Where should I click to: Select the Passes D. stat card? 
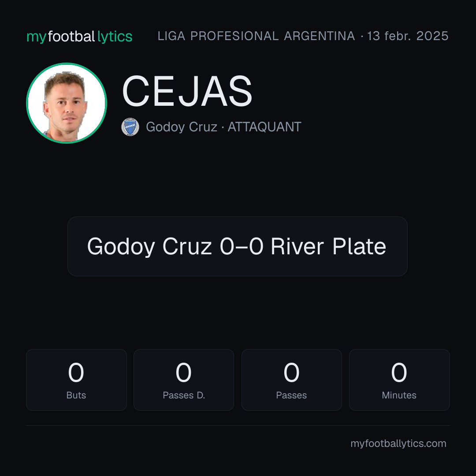[184, 380]
